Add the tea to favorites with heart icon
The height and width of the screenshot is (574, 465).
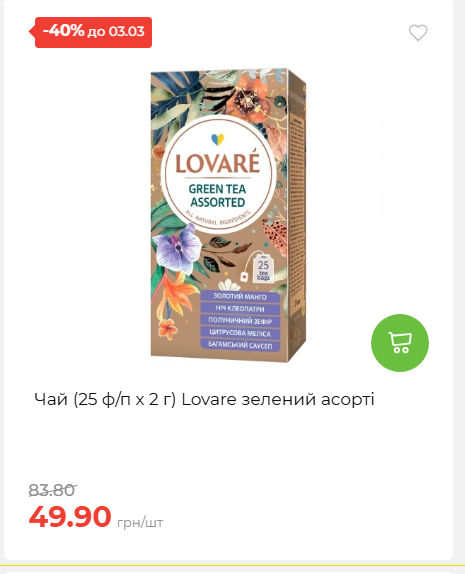coord(418,33)
